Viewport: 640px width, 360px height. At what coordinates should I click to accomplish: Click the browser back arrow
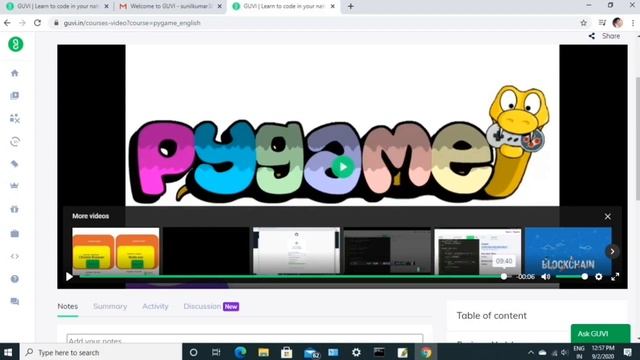click(7, 23)
